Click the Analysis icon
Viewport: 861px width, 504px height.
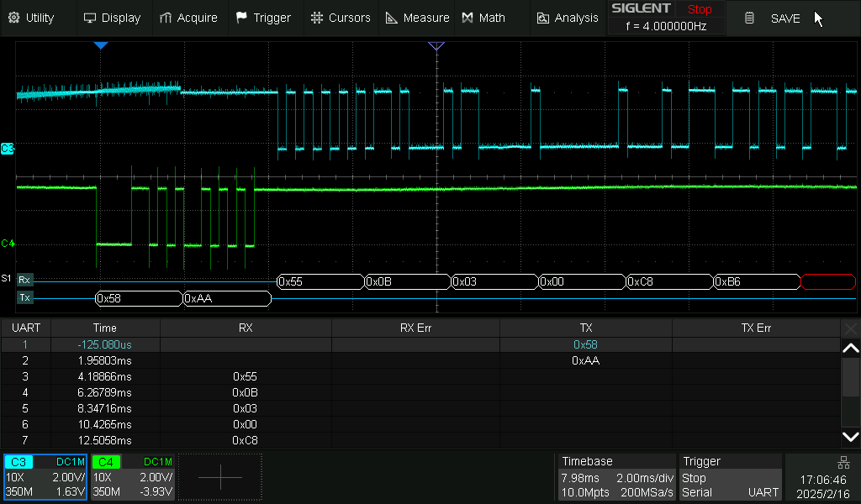[x=542, y=18]
